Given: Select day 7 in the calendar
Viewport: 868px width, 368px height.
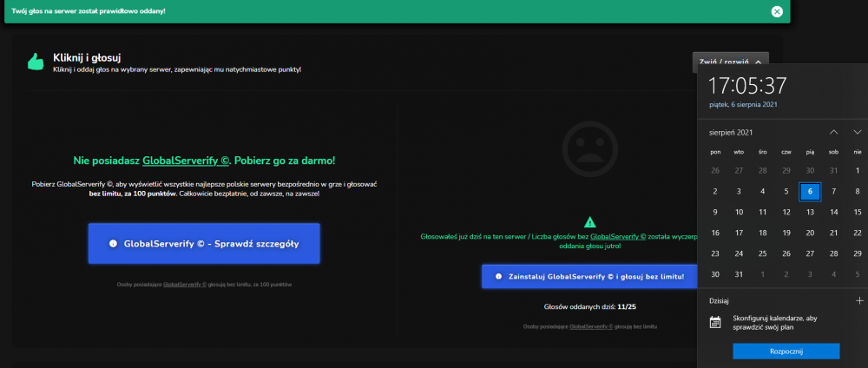Looking at the screenshot, I should pos(833,192).
